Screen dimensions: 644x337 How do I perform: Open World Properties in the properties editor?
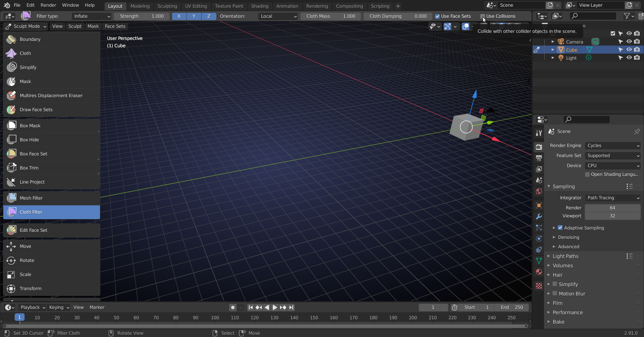click(x=539, y=191)
